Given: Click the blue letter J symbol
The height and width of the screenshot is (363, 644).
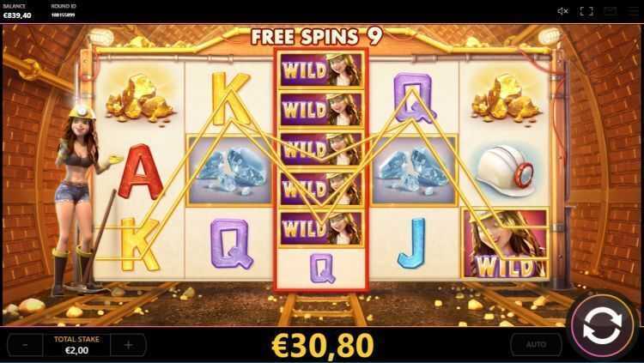Looking at the screenshot, I should [x=412, y=244].
